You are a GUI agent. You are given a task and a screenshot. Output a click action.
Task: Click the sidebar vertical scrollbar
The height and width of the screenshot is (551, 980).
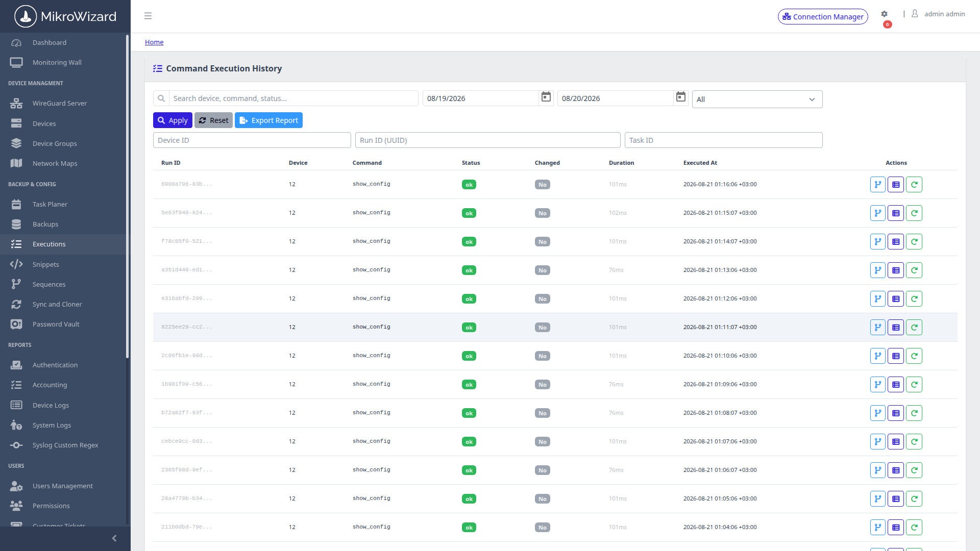pos(127,196)
